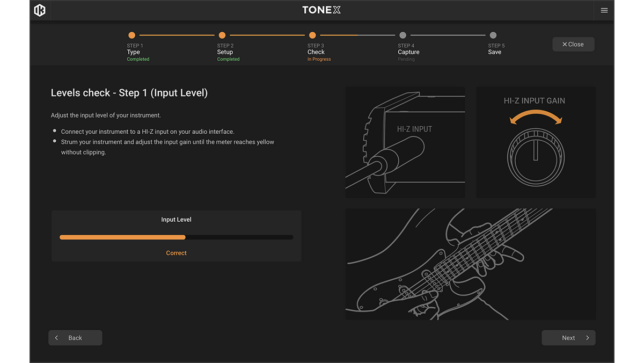Click the 'Pending' status under Capture

point(406,60)
